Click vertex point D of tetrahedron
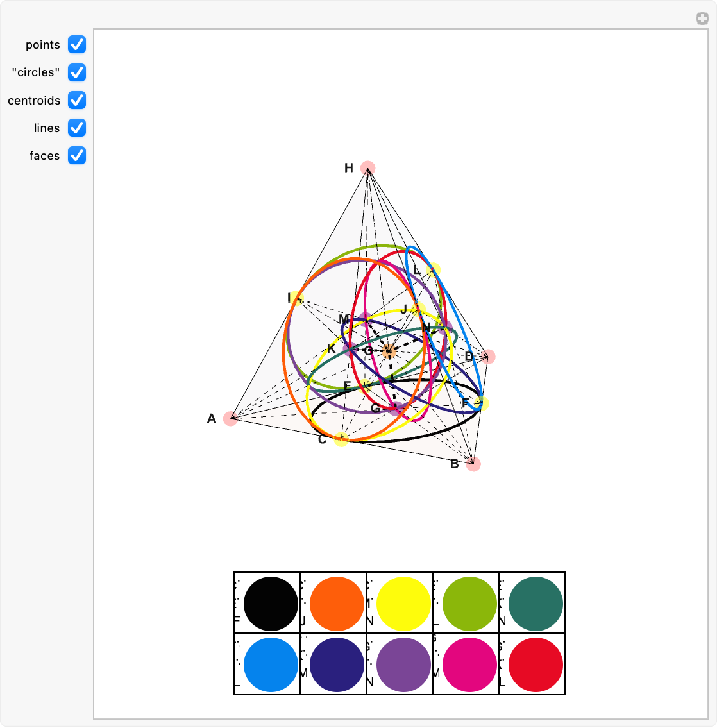The width and height of the screenshot is (717, 728). click(488, 357)
